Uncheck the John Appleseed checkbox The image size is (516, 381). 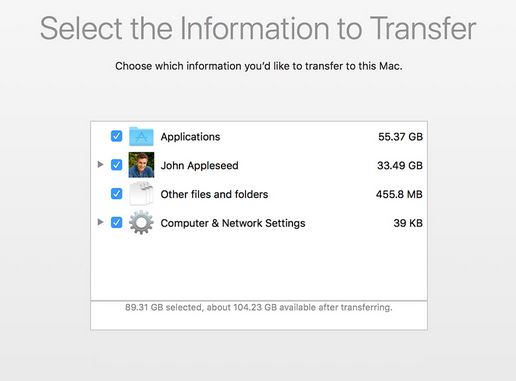116,165
